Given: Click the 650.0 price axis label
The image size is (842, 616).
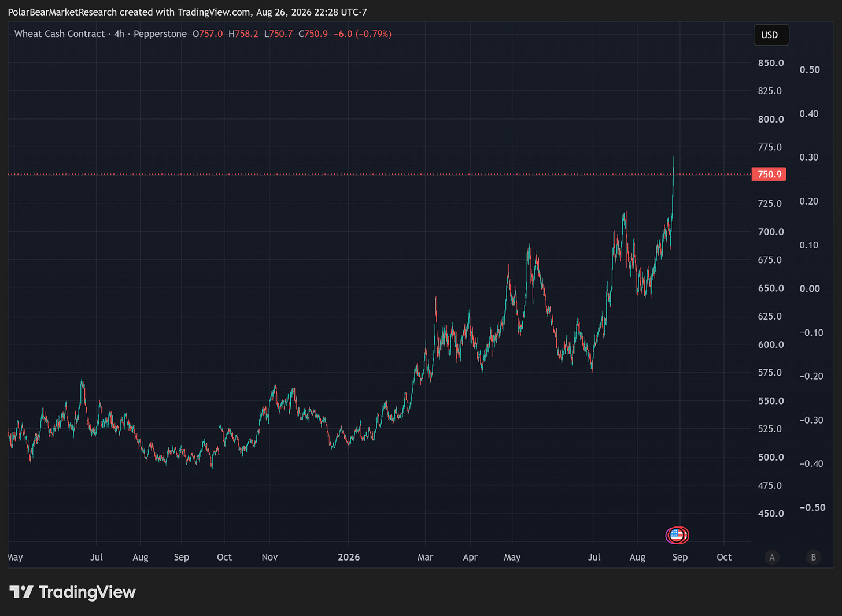Looking at the screenshot, I should point(771,288).
